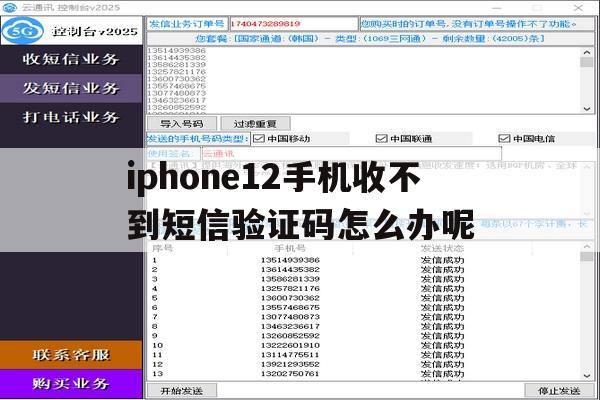The image size is (600, 400).
Task: Click 导入号码 button
Action: [182, 124]
